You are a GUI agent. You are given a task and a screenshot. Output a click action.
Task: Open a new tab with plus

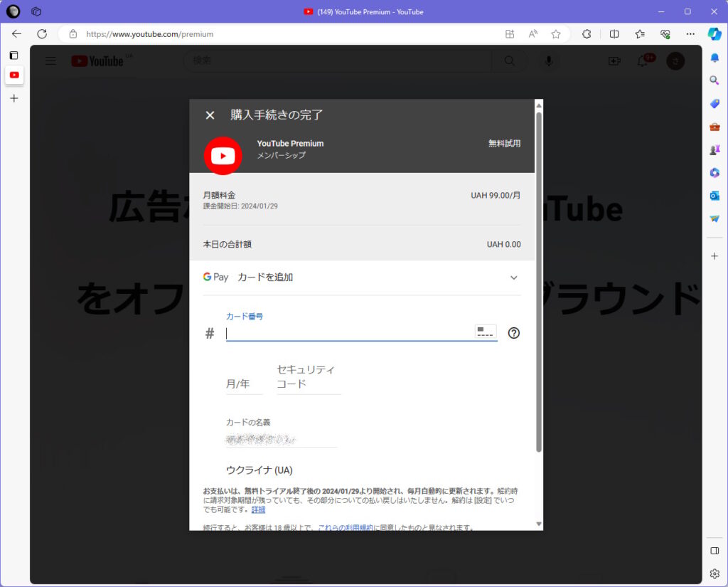click(14, 98)
